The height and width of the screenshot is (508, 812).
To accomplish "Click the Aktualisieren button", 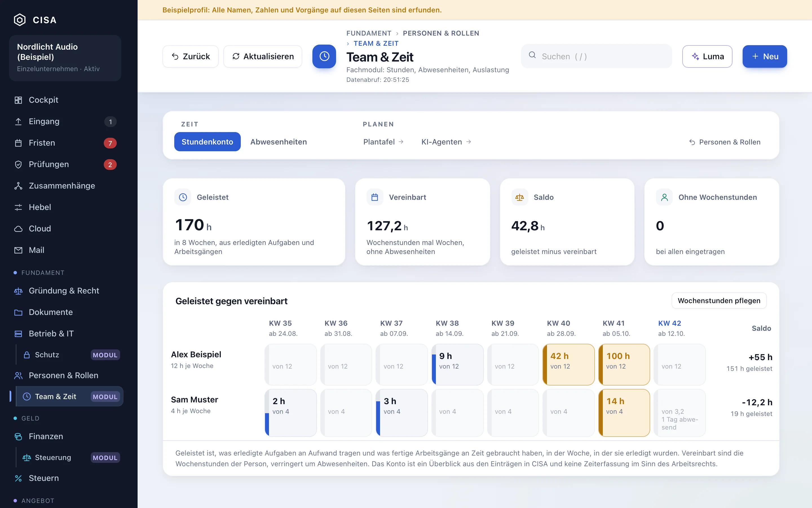I will 263,56.
